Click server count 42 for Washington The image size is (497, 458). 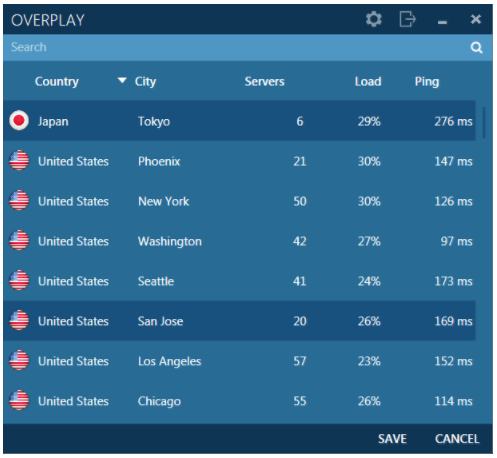300,242
